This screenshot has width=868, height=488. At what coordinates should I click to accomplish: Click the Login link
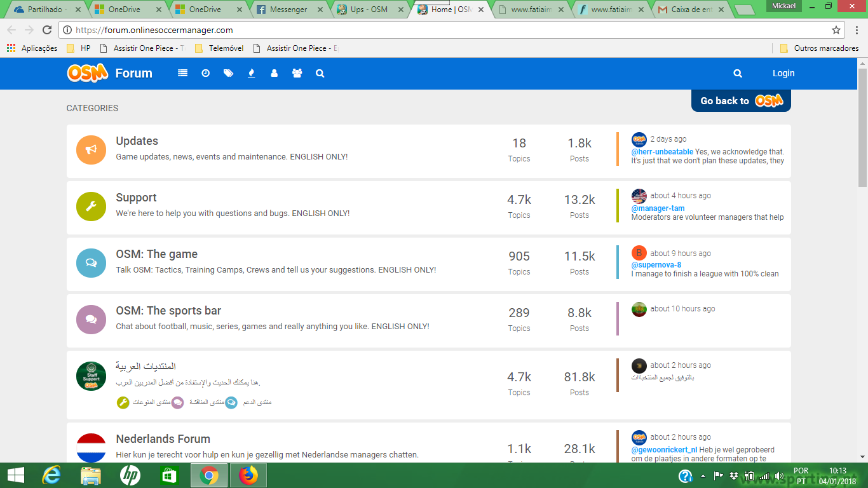click(783, 73)
